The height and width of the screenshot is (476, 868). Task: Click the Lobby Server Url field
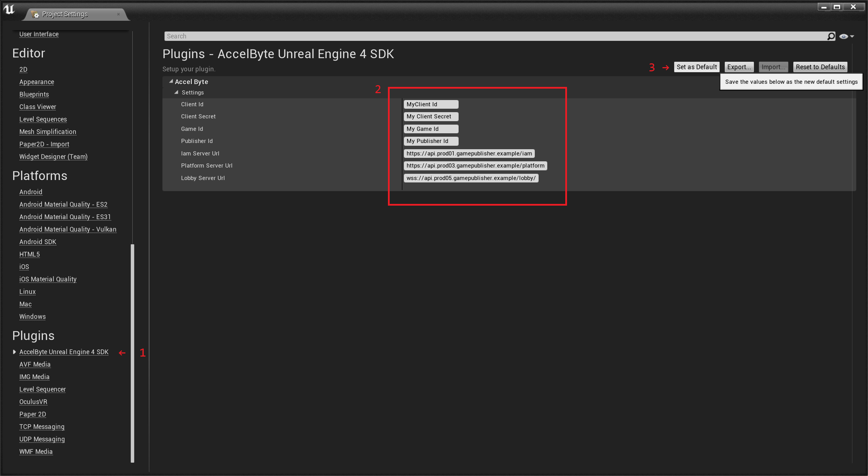[471, 178]
